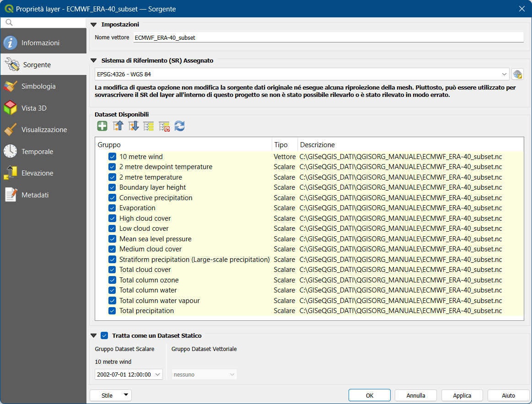Switch to the Simbologia tab

[x=43, y=86]
